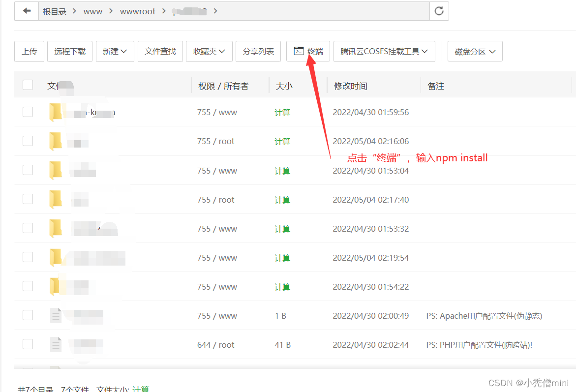Image resolution: width=576 pixels, height=392 pixels.
Task: Click the PHP用户配置文件(防跨站) note
Action: (479, 345)
